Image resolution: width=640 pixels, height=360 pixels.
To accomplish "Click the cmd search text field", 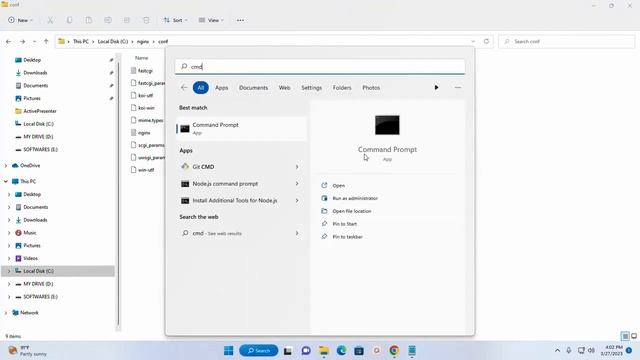I will [x=320, y=67].
